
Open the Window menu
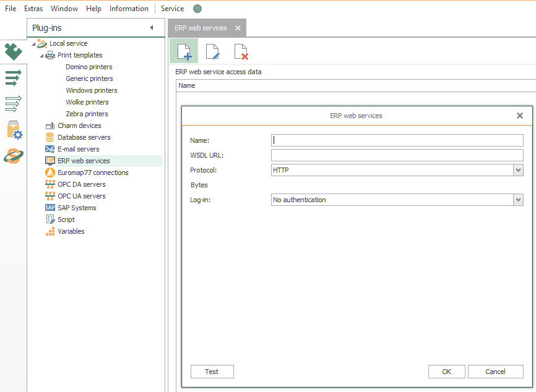(64, 9)
